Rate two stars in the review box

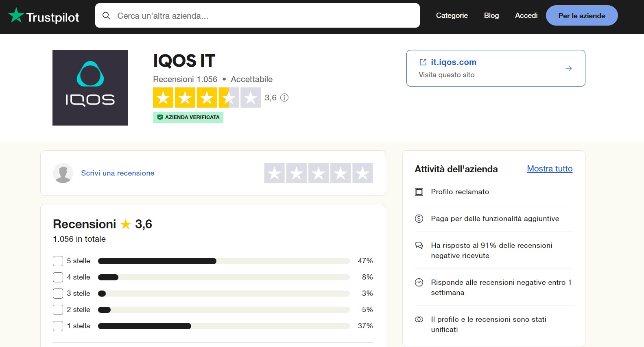click(x=297, y=173)
